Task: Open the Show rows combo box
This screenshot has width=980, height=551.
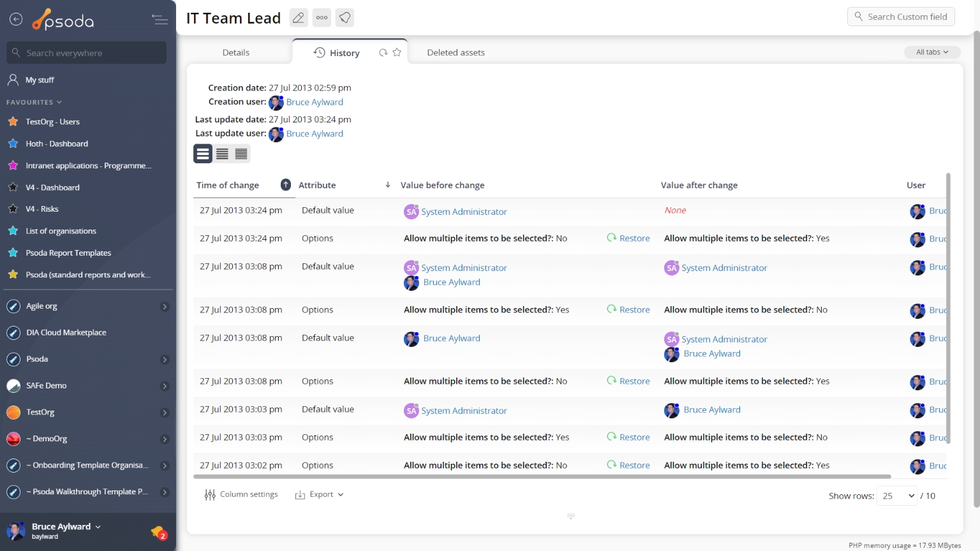Action: [x=898, y=496]
